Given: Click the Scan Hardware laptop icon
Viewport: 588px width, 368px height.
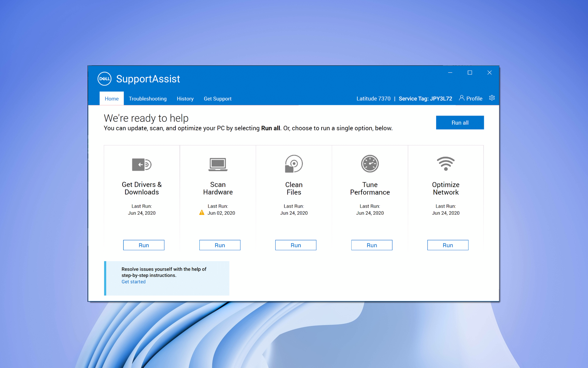Looking at the screenshot, I should pos(218,164).
